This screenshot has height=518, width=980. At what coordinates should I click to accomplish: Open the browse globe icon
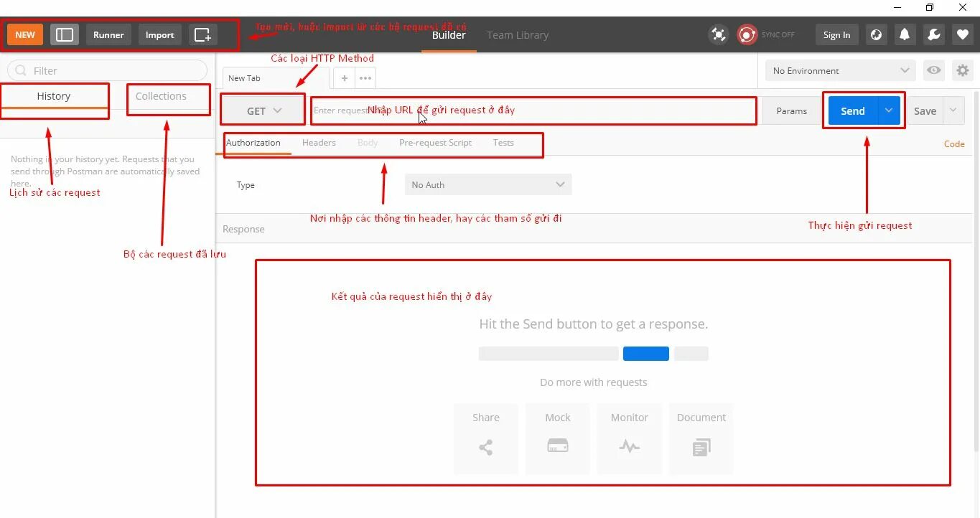pyautogui.click(x=876, y=34)
